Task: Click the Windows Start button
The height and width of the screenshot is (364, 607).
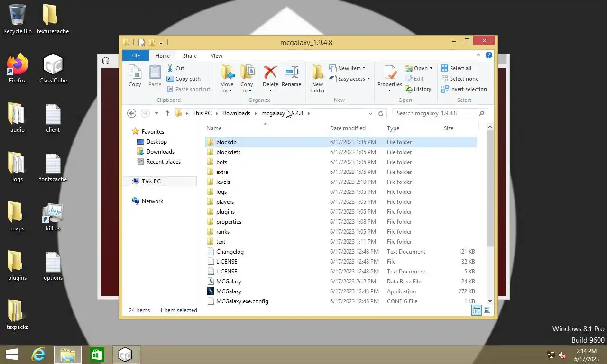Action: pos(11,355)
